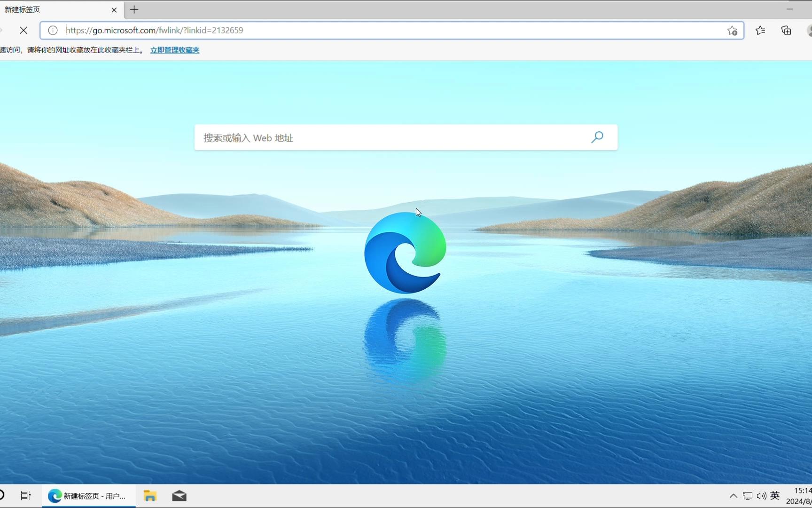Open 立即管理收藏夹 link
The image size is (812, 508).
tap(175, 50)
